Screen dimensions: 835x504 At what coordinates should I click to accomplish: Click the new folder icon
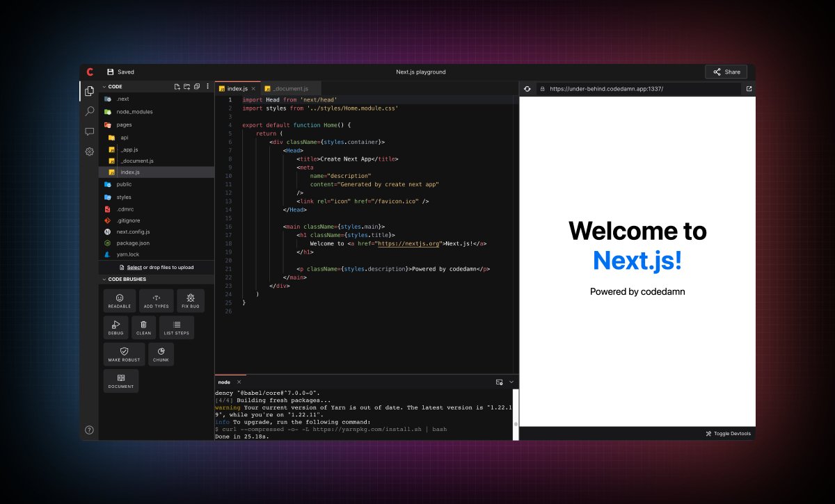(187, 87)
